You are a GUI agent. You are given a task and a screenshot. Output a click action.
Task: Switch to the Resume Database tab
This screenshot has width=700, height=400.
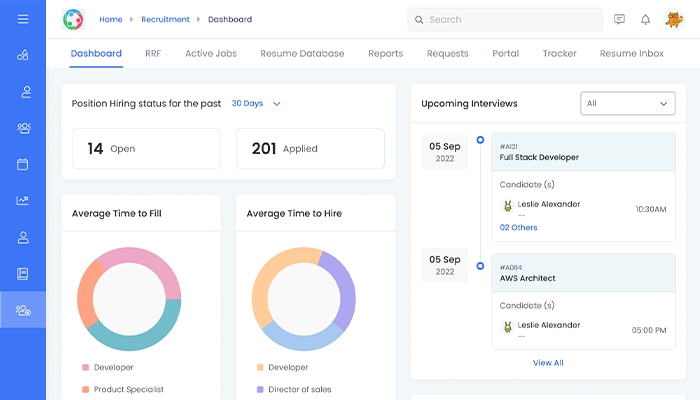pyautogui.click(x=302, y=54)
